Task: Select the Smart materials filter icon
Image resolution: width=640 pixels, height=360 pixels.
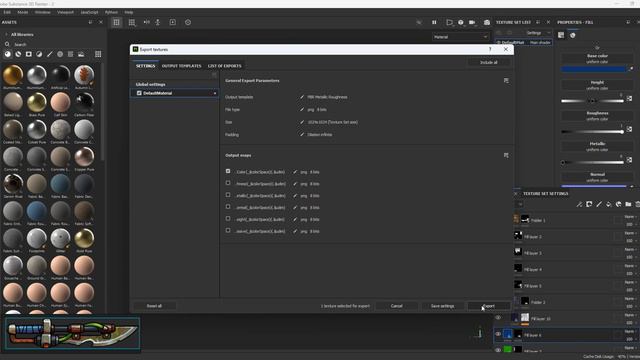Action: (18, 54)
